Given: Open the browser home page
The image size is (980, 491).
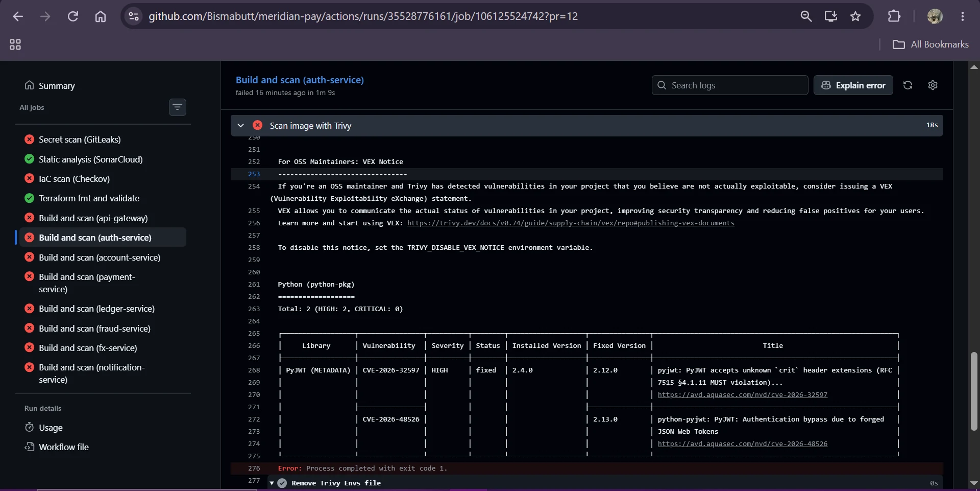Looking at the screenshot, I should (101, 16).
